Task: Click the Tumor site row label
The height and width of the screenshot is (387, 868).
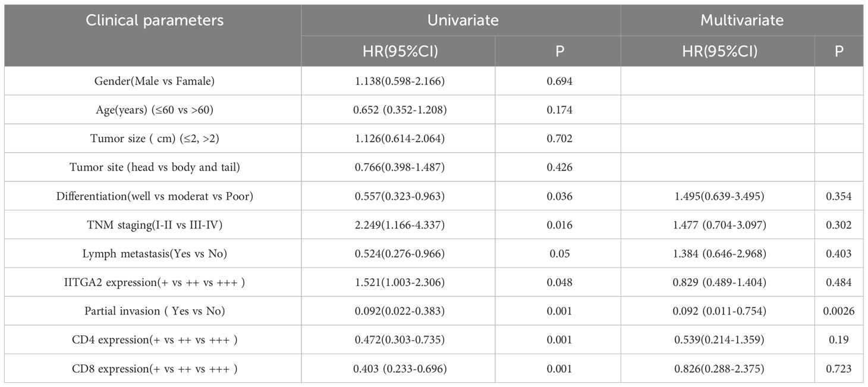Action: (x=153, y=168)
